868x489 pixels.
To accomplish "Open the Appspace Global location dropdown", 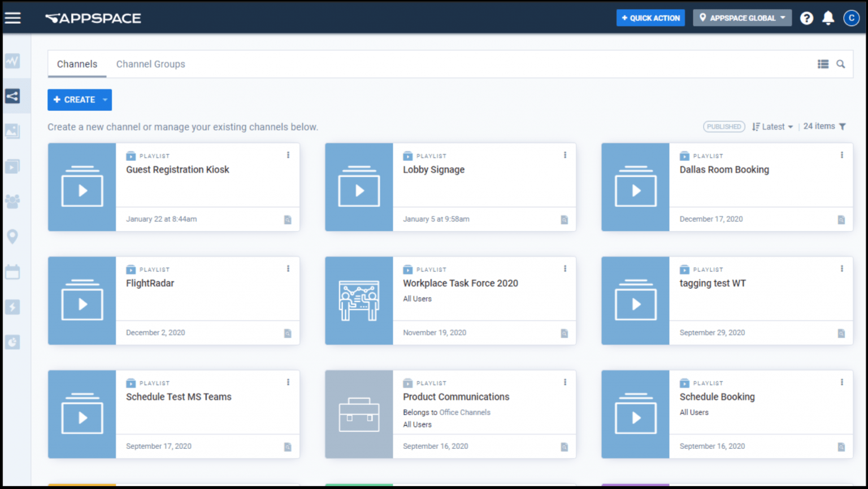I will pos(742,18).
